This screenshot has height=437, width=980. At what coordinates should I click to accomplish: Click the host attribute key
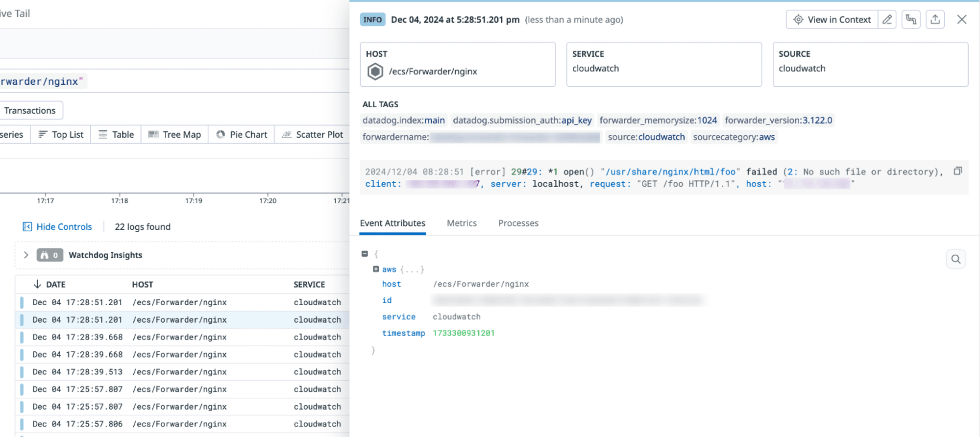[x=392, y=284]
